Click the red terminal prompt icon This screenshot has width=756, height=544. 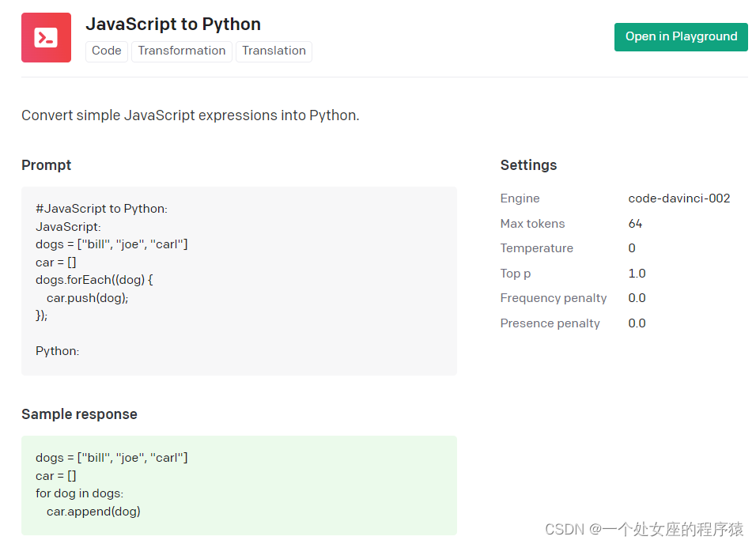[x=46, y=37]
